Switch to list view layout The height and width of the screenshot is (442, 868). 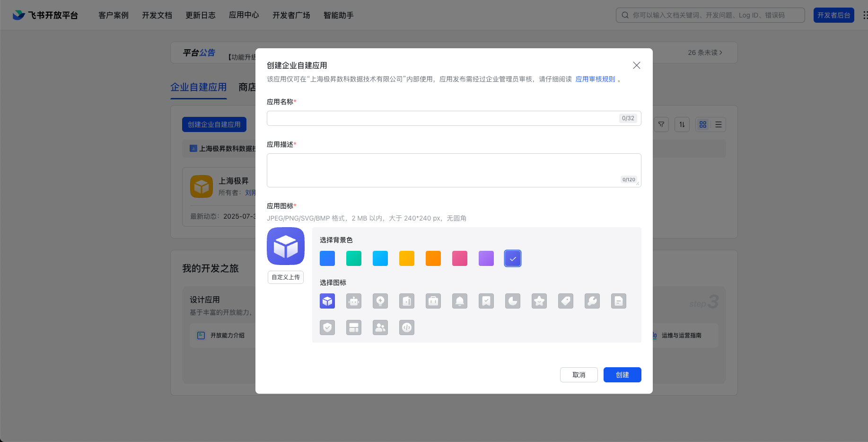coord(718,124)
